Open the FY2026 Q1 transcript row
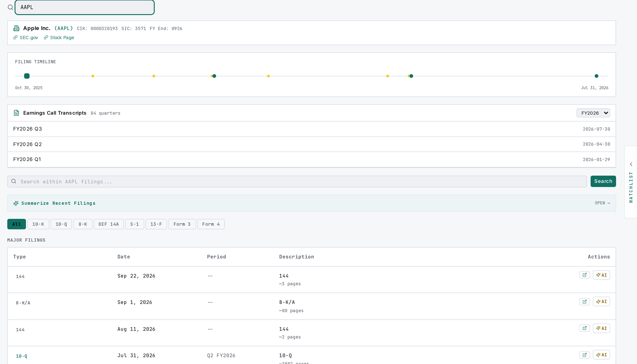Image resolution: width=637 pixels, height=364 pixels. click(x=311, y=159)
